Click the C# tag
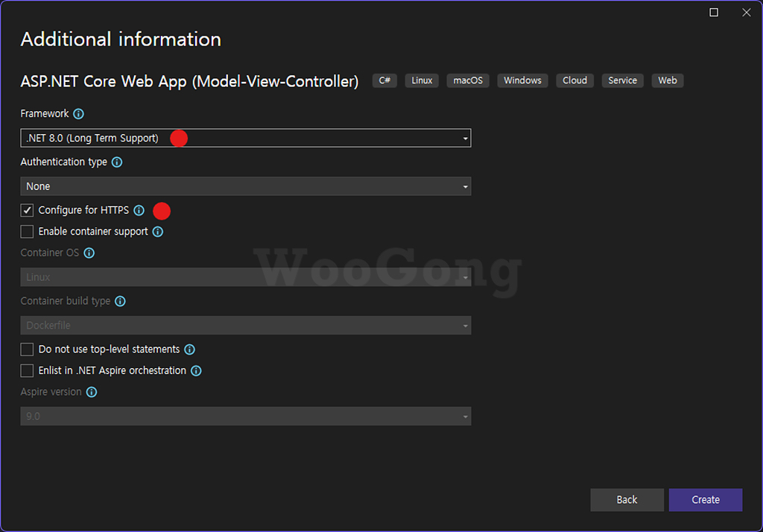 pyautogui.click(x=384, y=80)
